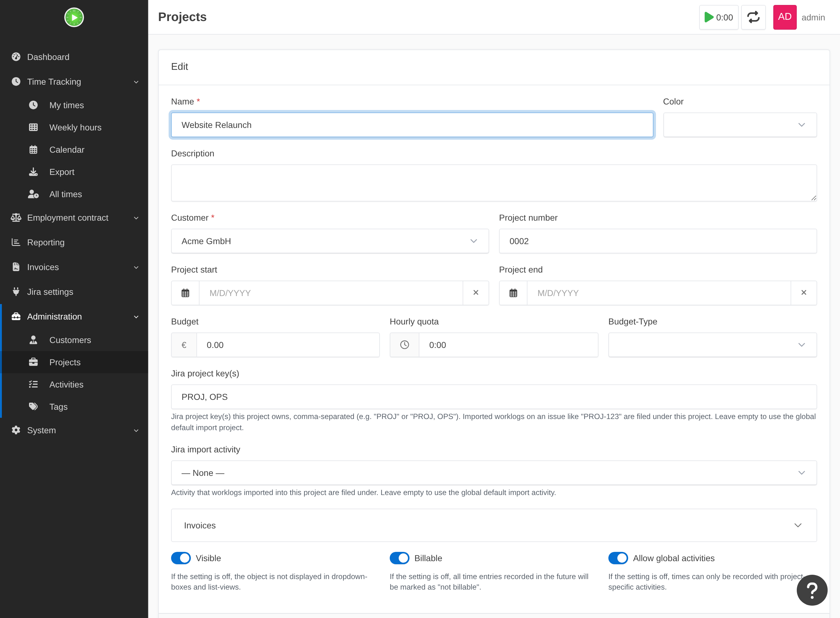Click the Activities checklist icon

[33, 384]
